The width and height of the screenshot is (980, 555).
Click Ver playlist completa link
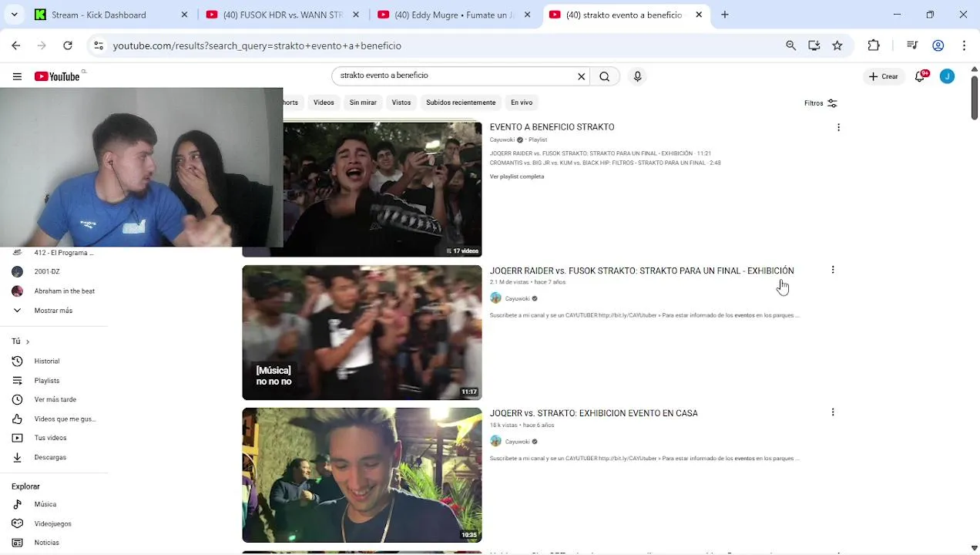517,177
